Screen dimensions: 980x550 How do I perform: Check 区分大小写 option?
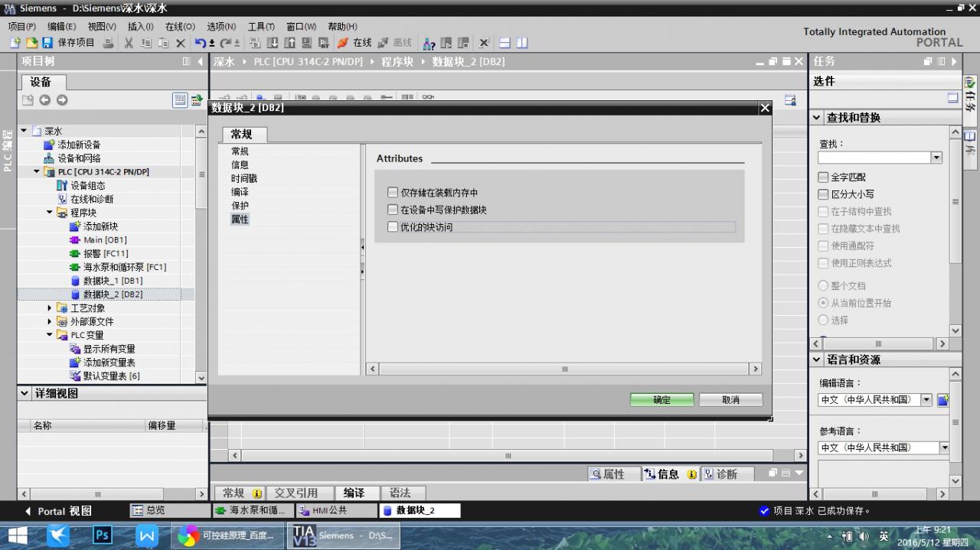coord(823,194)
